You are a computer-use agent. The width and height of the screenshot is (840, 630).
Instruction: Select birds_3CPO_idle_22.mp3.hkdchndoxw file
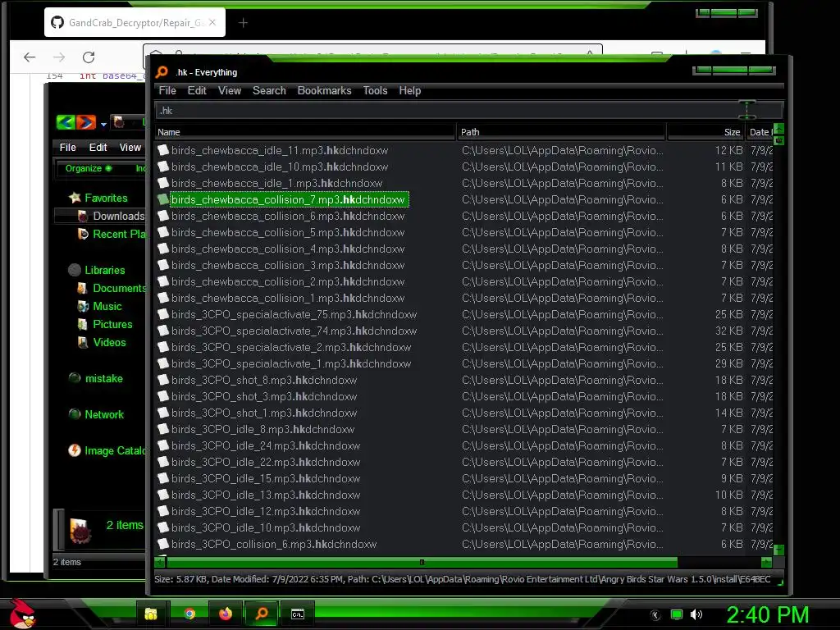tap(266, 463)
